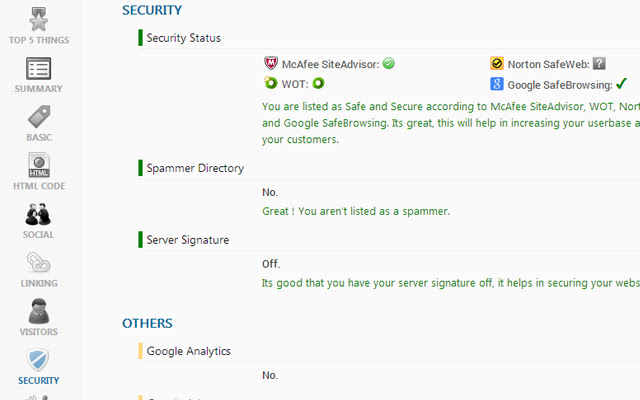Image resolution: width=640 pixels, height=400 pixels.
Task: Click the SECURITY section title
Action: pyautogui.click(x=152, y=11)
